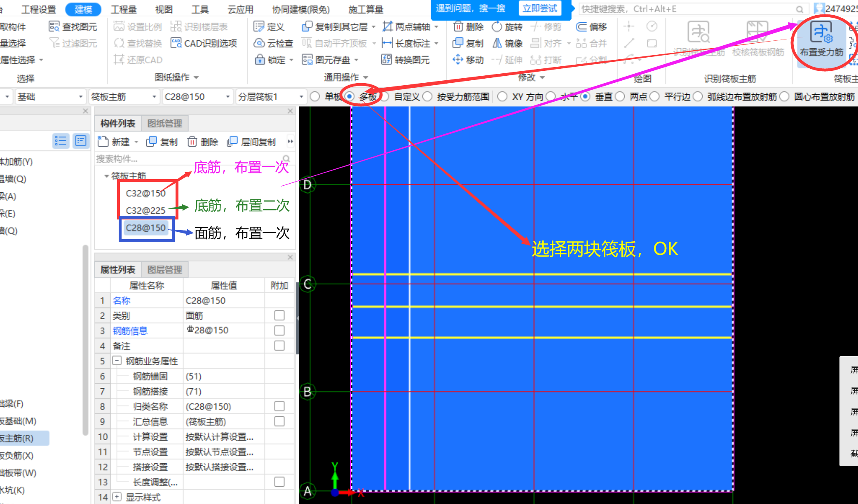Click the 复制 tool in 修改 group
Viewport: 858px width, 504px height.
point(468,43)
